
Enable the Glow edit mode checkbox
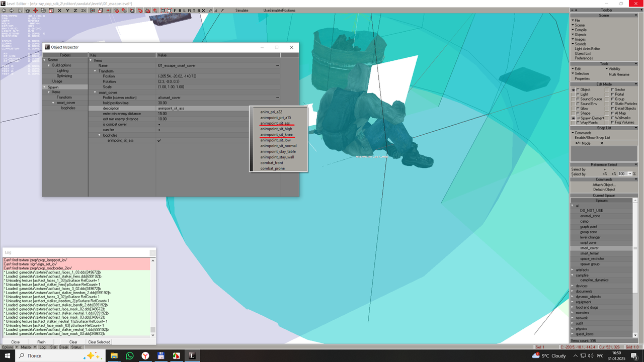coord(578,109)
